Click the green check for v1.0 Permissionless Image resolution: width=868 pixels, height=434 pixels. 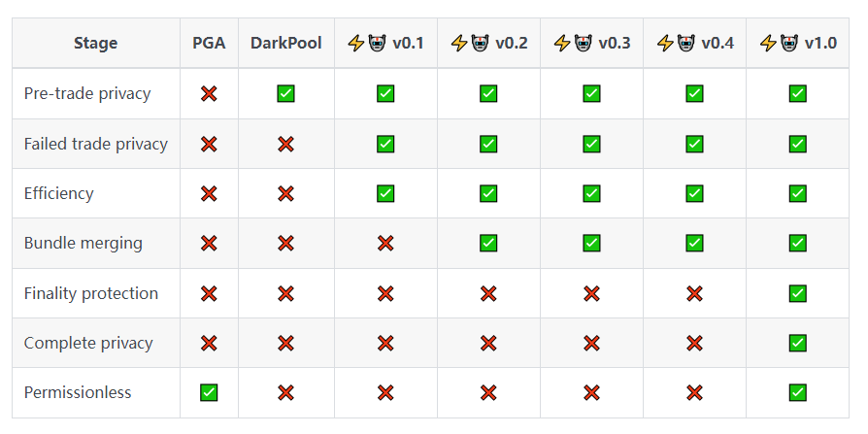pos(797,392)
